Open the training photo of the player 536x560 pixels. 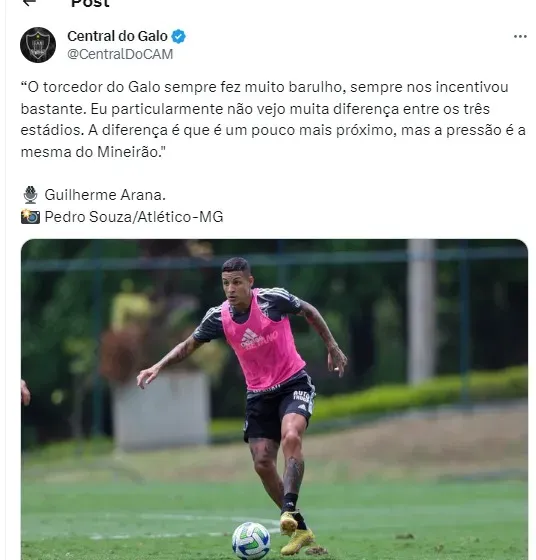pyautogui.click(x=274, y=399)
